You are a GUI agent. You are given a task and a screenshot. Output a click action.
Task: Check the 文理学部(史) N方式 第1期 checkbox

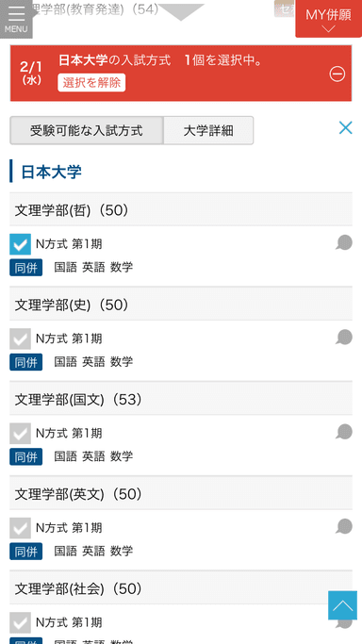pyautogui.click(x=20, y=339)
